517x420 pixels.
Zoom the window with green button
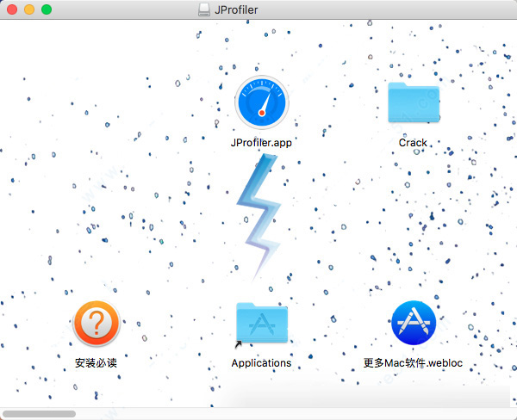tap(47, 9)
